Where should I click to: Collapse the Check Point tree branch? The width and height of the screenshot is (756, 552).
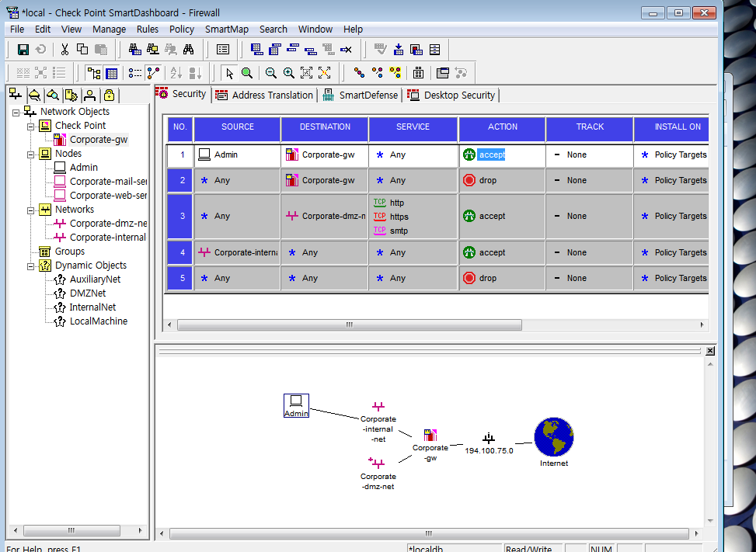[x=30, y=127]
